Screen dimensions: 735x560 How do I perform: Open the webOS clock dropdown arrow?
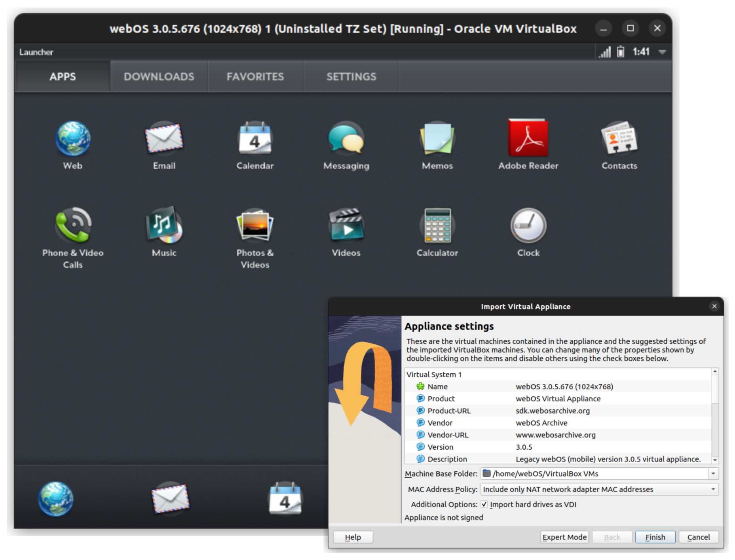point(662,51)
